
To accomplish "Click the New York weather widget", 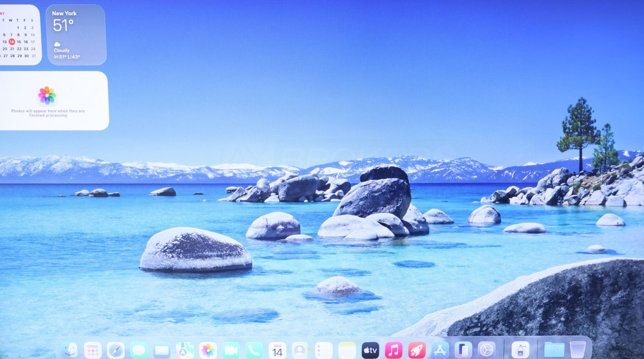I will 76,35.
